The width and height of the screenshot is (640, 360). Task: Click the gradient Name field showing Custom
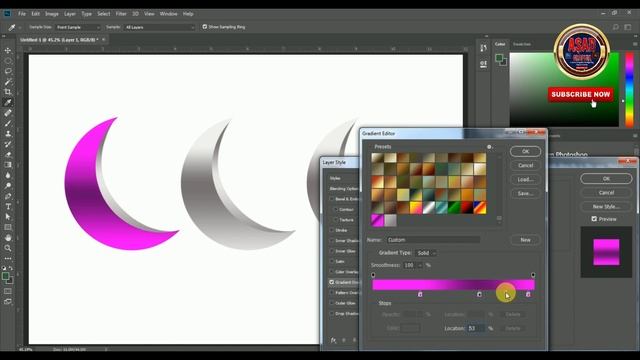(x=433, y=240)
